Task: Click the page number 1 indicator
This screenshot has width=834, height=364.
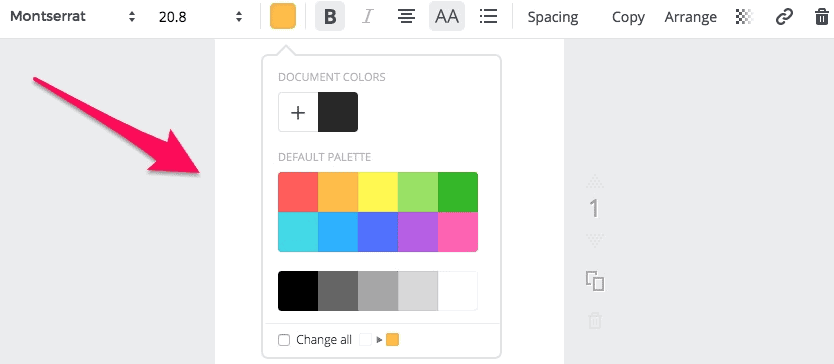Action: (594, 209)
